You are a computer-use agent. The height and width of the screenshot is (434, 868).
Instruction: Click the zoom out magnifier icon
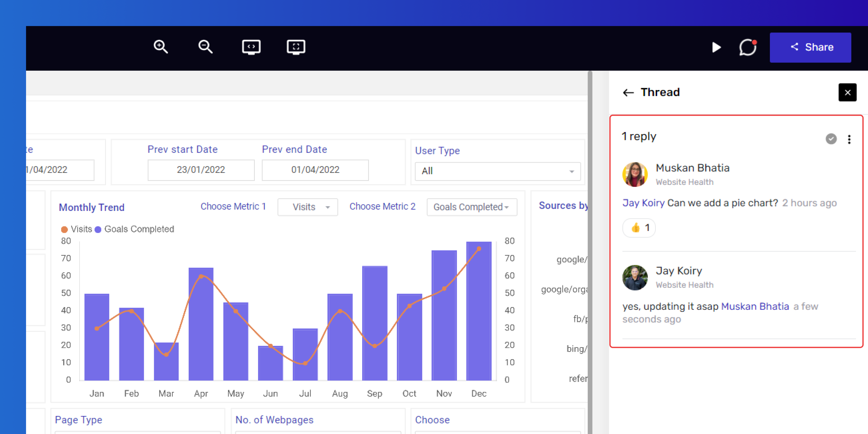tap(205, 47)
